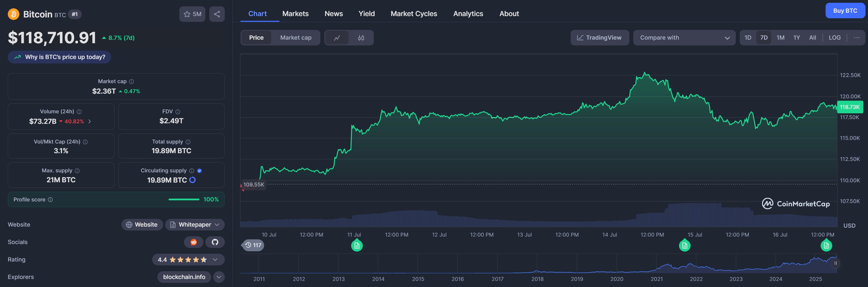
Task: Open info icon next to Market cap
Action: click(132, 81)
